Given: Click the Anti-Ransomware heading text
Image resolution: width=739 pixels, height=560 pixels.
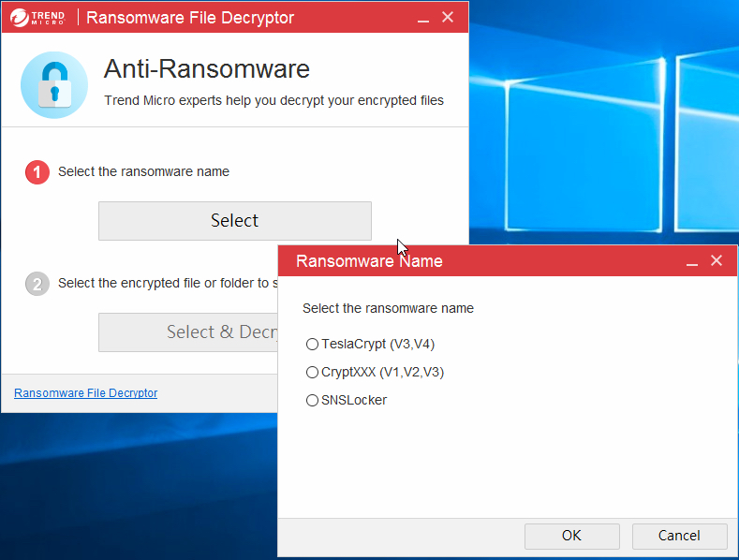Looking at the screenshot, I should (206, 68).
